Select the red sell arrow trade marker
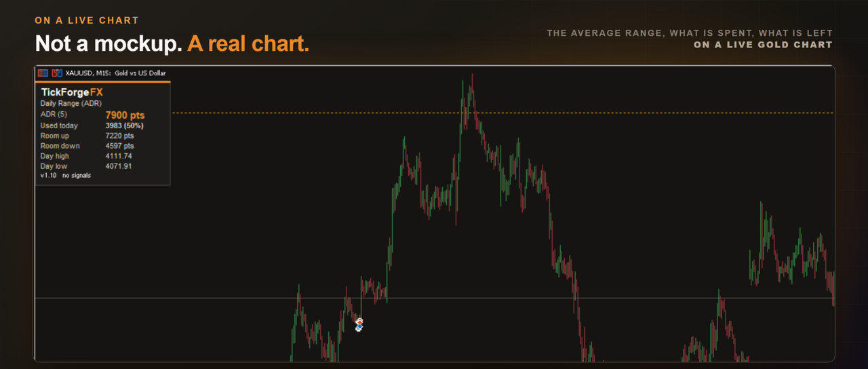The width and height of the screenshot is (868, 369). [359, 321]
